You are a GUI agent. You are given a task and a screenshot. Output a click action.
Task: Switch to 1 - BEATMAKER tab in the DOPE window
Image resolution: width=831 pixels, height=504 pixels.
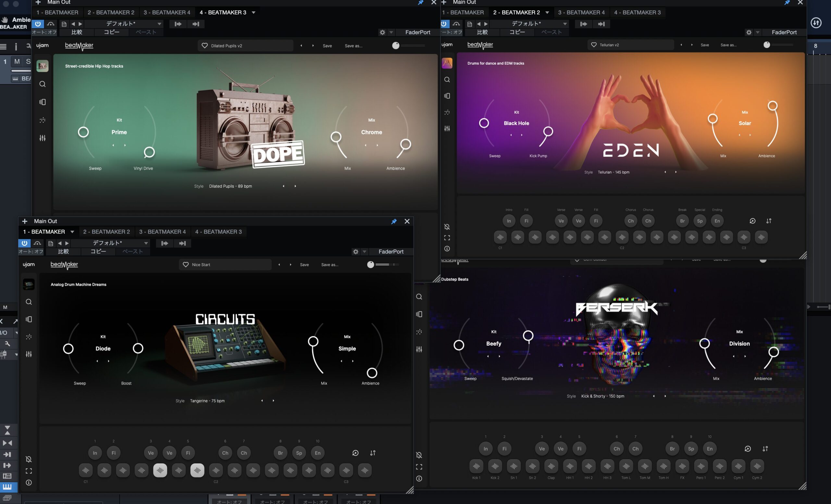tap(57, 12)
